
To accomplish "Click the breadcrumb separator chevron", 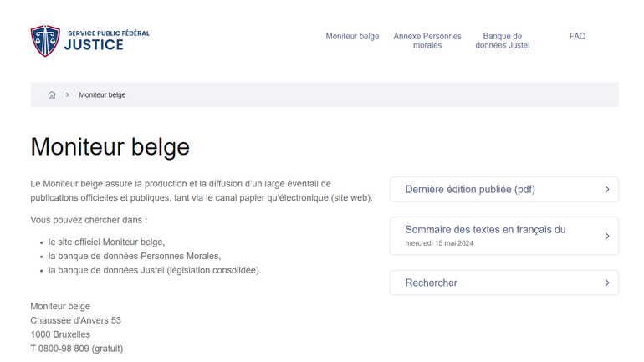I will [68, 95].
